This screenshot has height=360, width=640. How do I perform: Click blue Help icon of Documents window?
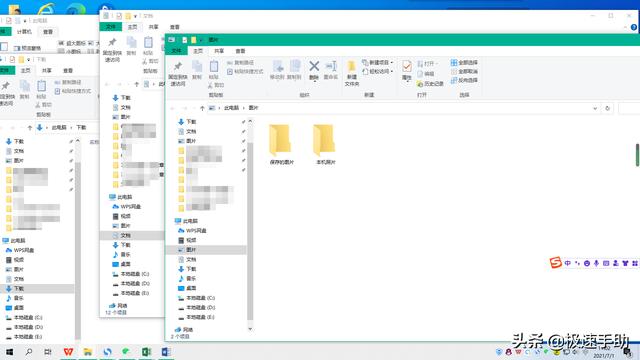coord(634,27)
